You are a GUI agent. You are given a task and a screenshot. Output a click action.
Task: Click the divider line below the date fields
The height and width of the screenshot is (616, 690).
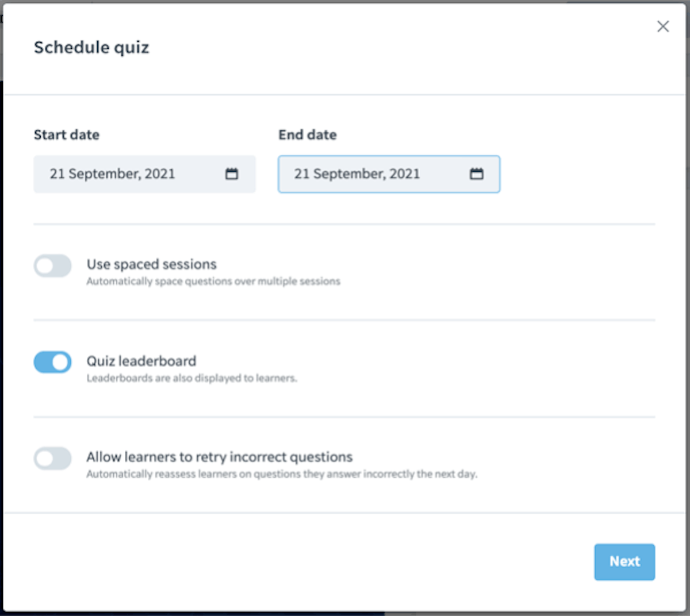[x=344, y=224]
